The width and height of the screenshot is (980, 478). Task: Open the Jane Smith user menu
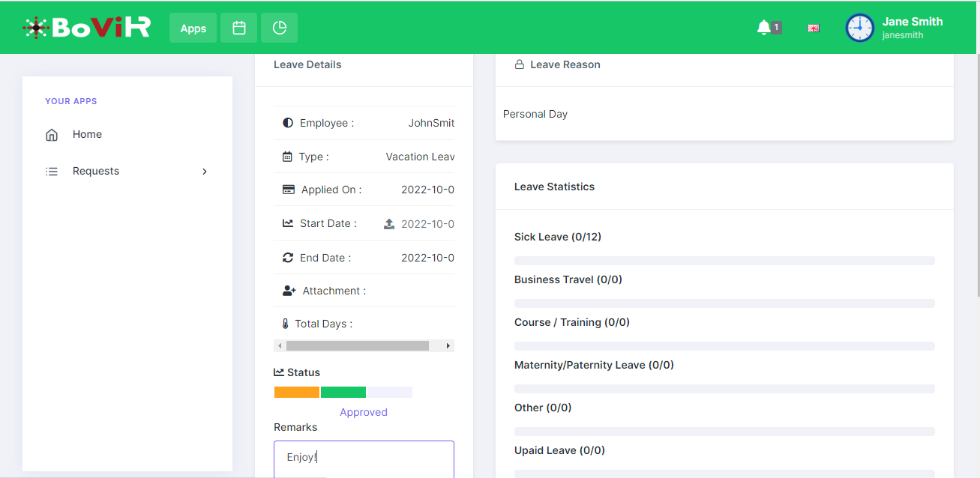pyautogui.click(x=912, y=28)
